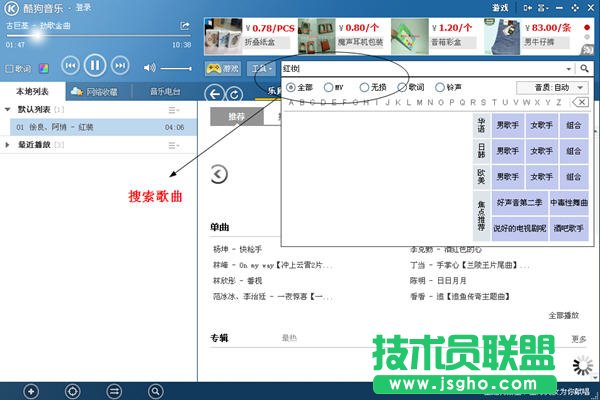Open the ad thumbnail priced ¥0.78/PCS
Viewport: 600px width, 400px height.
click(223, 36)
